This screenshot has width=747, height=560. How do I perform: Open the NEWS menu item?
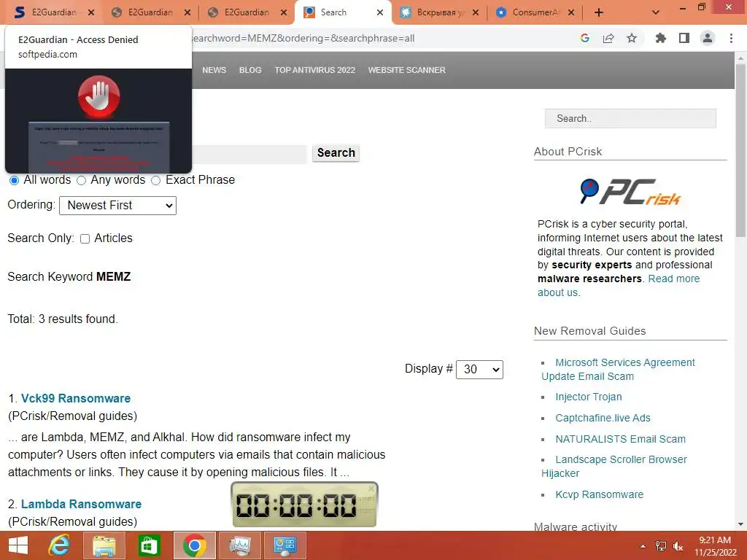pyautogui.click(x=214, y=70)
